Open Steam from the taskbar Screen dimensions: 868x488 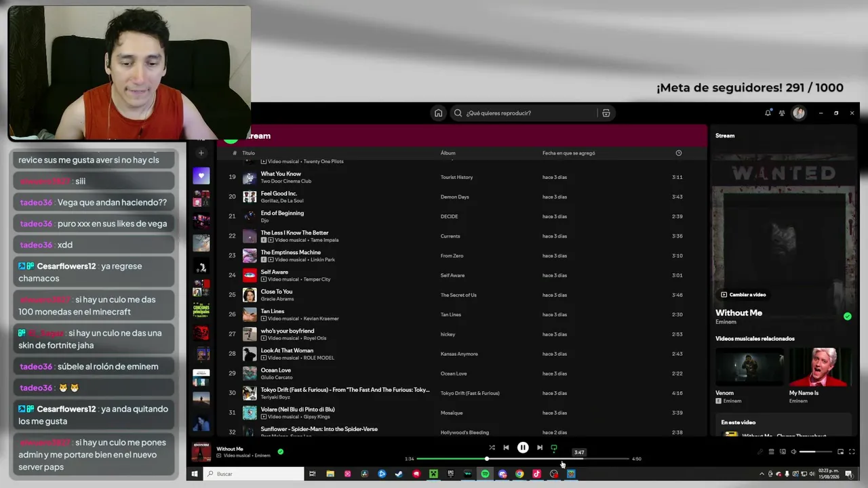pos(399,474)
